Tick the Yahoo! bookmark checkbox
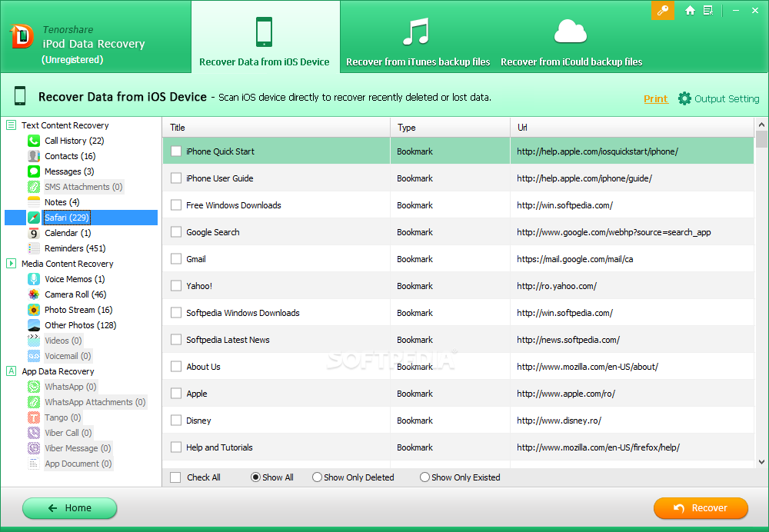Screen dimensions: 769x532 click(176, 286)
